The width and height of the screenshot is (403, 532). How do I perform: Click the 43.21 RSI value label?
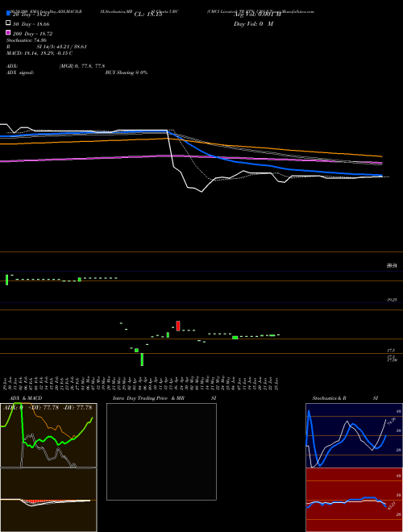pyautogui.click(x=392, y=505)
